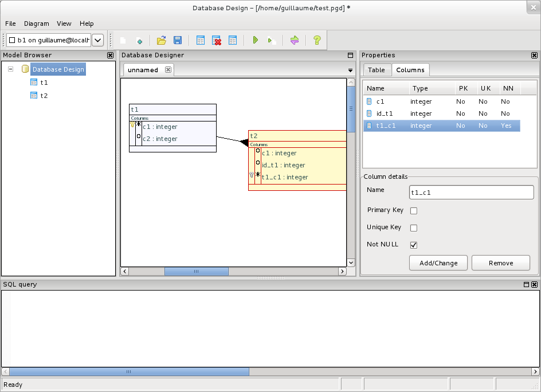Open the database connection dropdown
Image resolution: width=541 pixels, height=392 pixels.
[97, 40]
